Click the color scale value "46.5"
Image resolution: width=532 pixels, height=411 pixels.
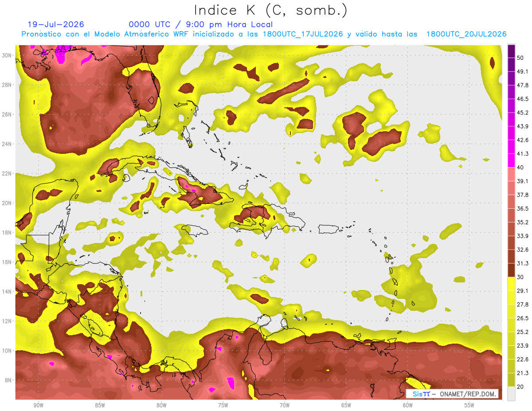[522, 99]
